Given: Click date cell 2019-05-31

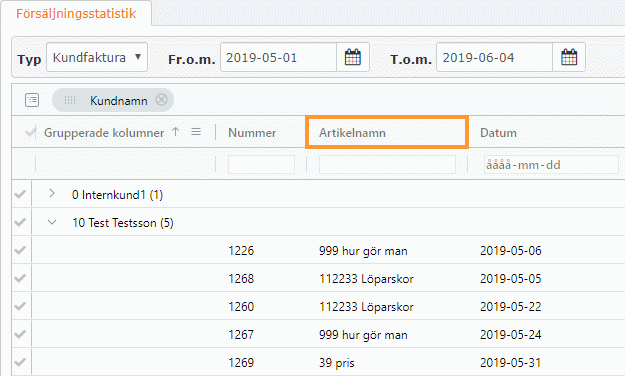Looking at the screenshot, I should (x=511, y=362).
